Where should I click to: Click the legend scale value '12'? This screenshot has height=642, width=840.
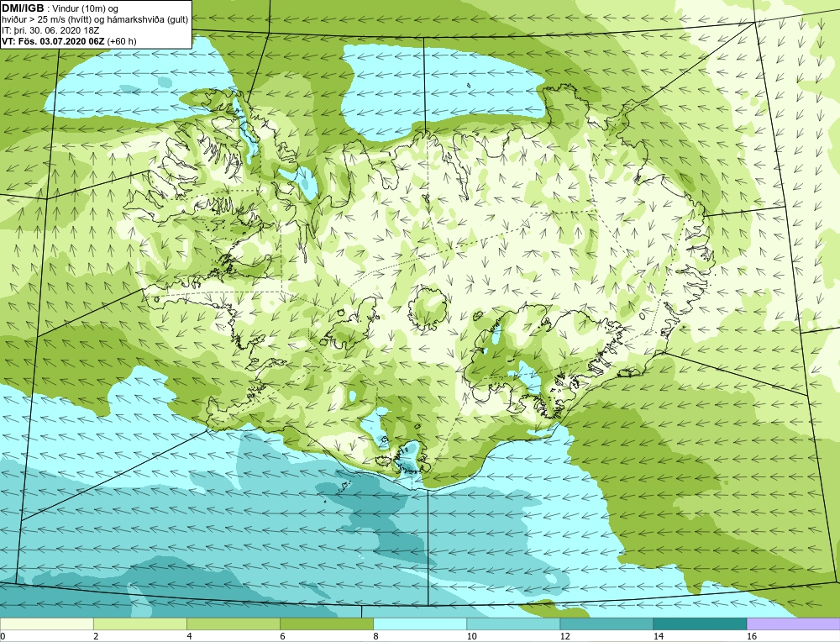pos(564,636)
